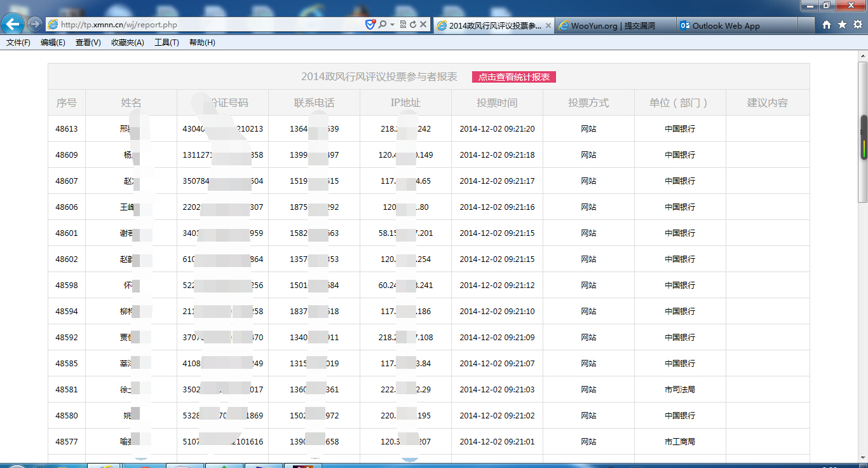Open Favorites with the star icon
Viewport: 868px width, 468px height.
coord(842,25)
